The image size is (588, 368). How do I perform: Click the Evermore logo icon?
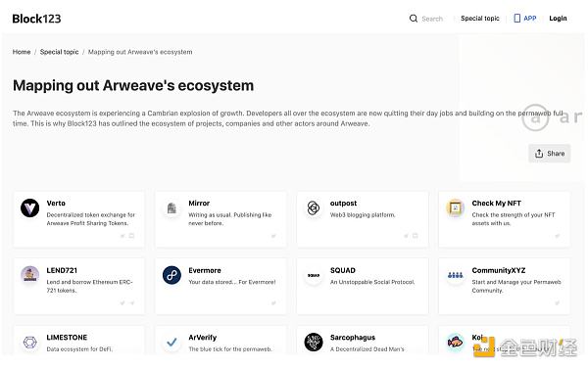click(x=171, y=275)
